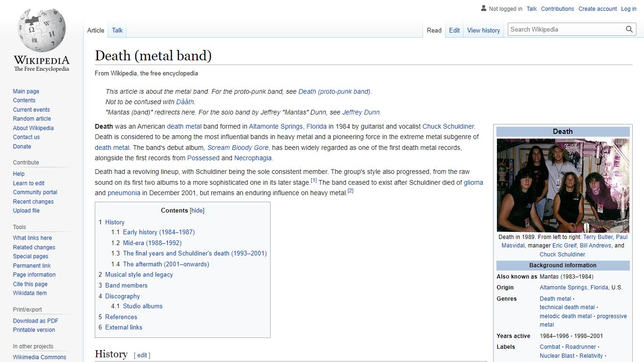
Task: Go to Main page in sidebar
Action: 26,91
